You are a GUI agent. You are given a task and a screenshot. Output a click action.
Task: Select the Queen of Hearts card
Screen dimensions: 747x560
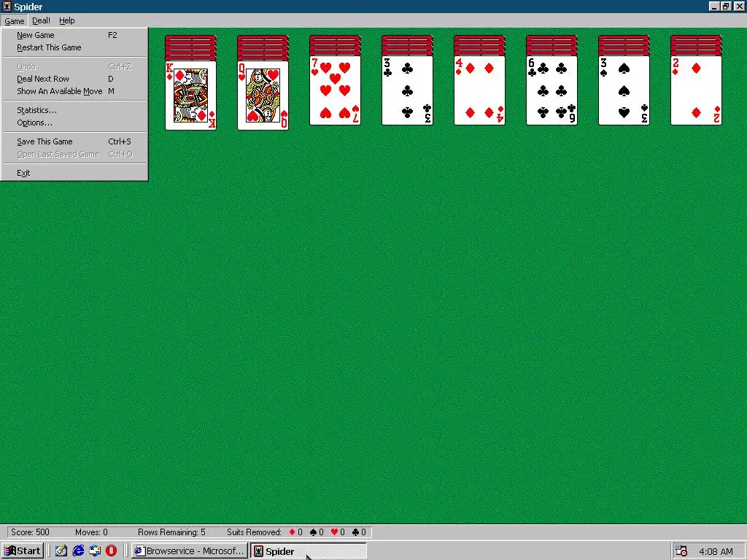click(x=263, y=96)
